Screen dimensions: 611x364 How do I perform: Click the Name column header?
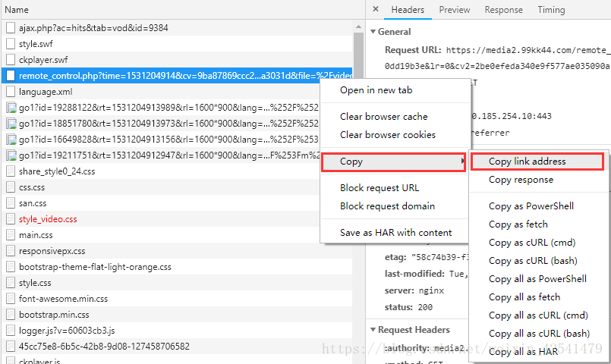[183, 10]
